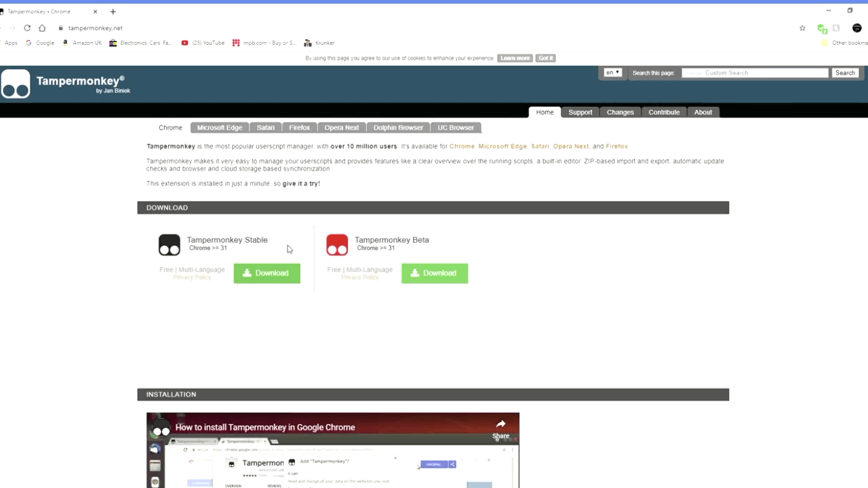Open Privacy Policy under Tampermonkey Beta

pyautogui.click(x=360, y=277)
